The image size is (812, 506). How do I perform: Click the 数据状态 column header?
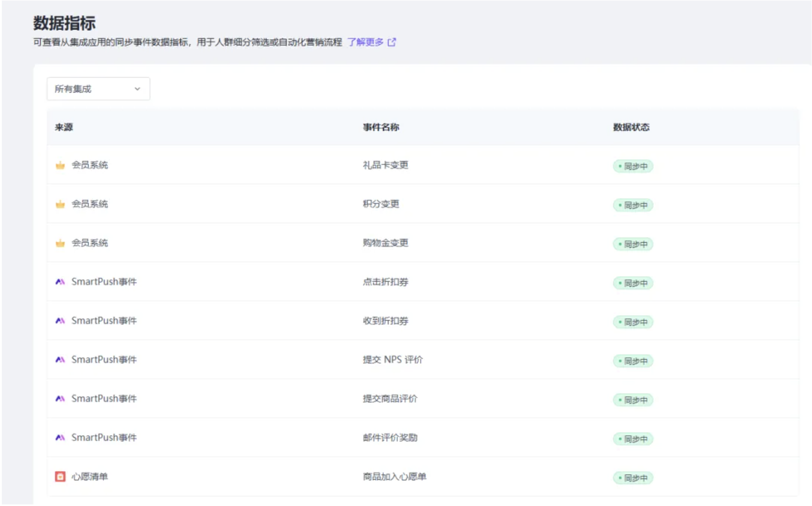[631, 127]
